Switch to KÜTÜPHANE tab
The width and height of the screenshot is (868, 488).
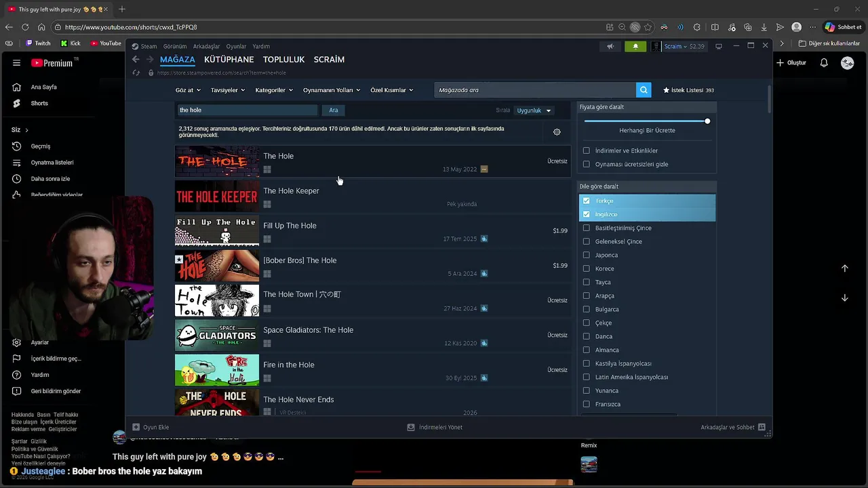click(x=229, y=60)
